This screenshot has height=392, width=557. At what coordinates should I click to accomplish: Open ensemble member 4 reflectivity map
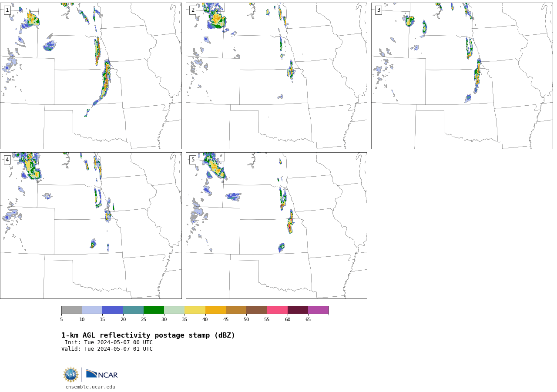(91, 225)
